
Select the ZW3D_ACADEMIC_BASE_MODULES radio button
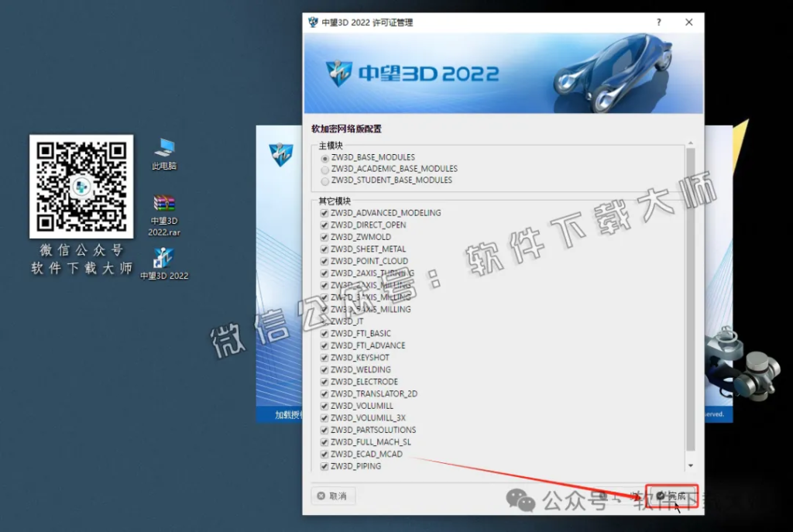tap(325, 168)
